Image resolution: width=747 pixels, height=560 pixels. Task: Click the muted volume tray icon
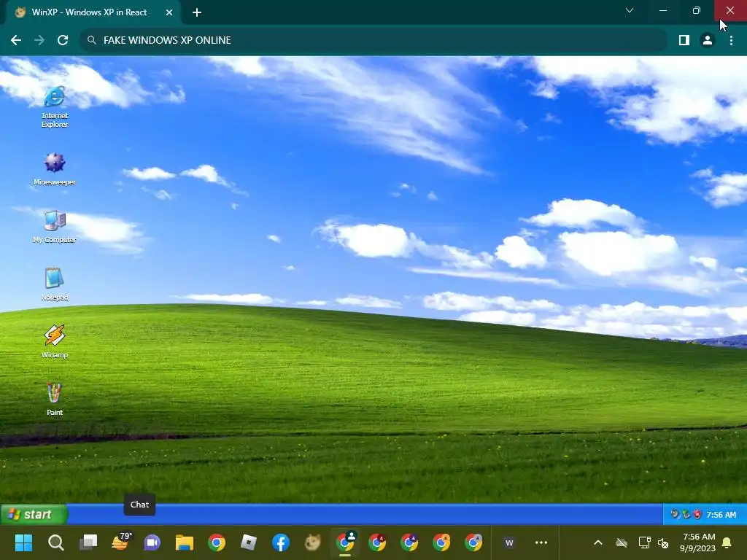click(x=663, y=542)
